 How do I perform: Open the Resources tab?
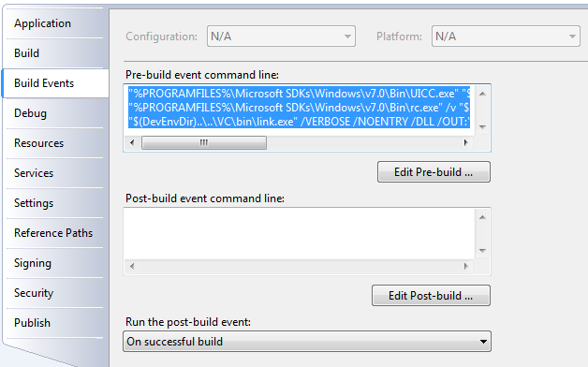pos(54,143)
